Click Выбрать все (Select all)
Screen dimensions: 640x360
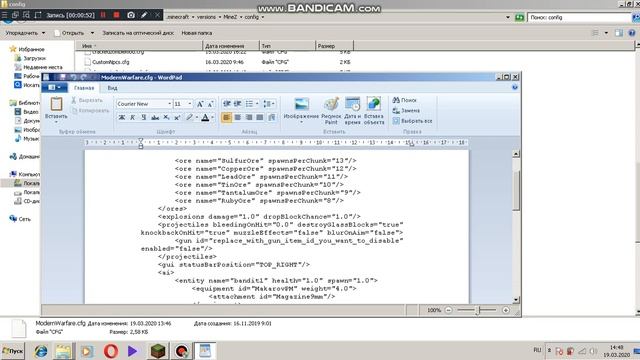click(x=412, y=121)
